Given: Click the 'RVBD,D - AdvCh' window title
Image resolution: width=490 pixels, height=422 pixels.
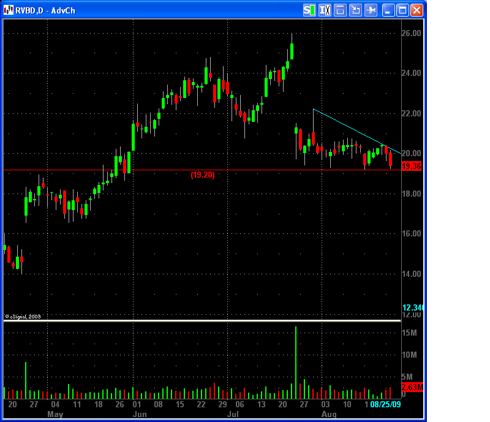Looking at the screenshot, I should (x=45, y=11).
